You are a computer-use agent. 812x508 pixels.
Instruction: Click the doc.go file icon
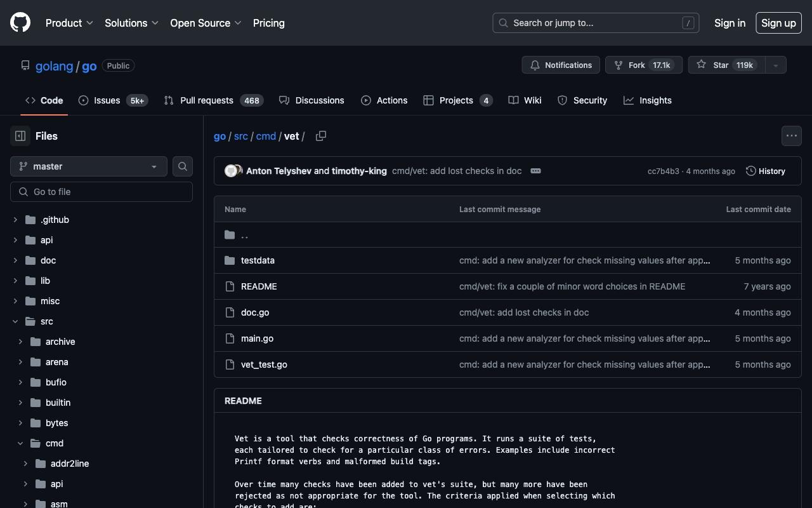click(x=230, y=312)
